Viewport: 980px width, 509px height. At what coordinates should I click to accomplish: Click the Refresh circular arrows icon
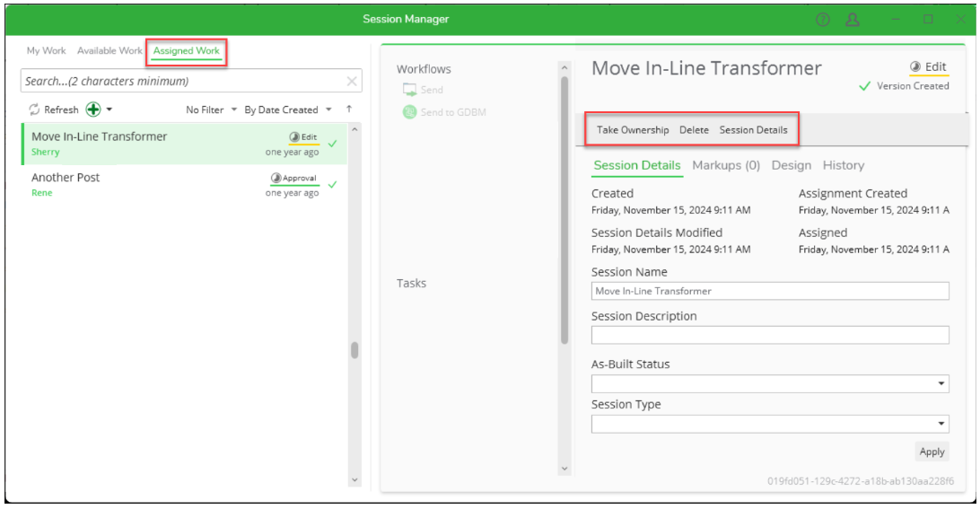click(34, 110)
